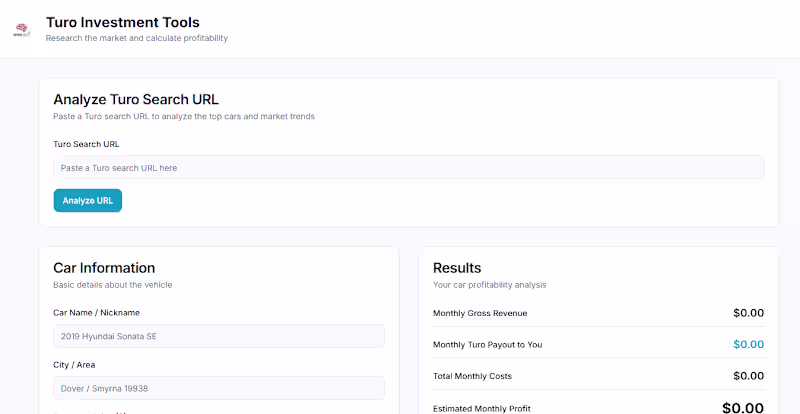
Task: Click the 'Research the market and calculate profitability' subtitle
Action: (x=137, y=38)
